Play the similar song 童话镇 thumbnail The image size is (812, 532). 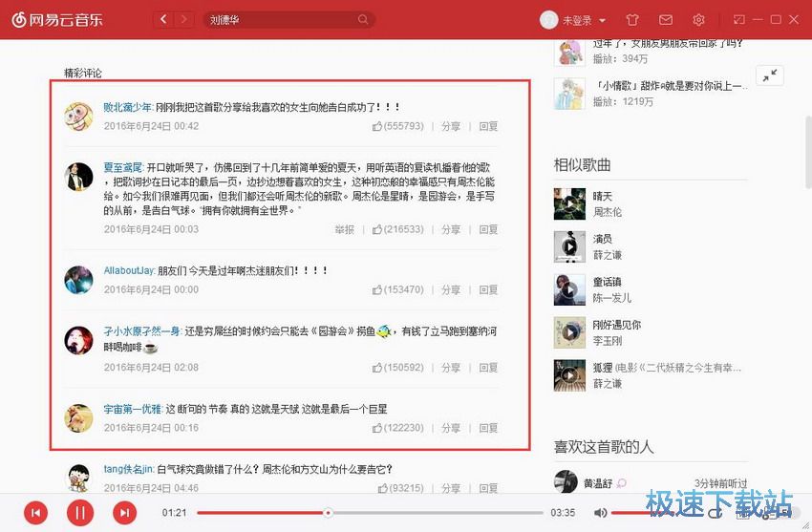point(569,289)
